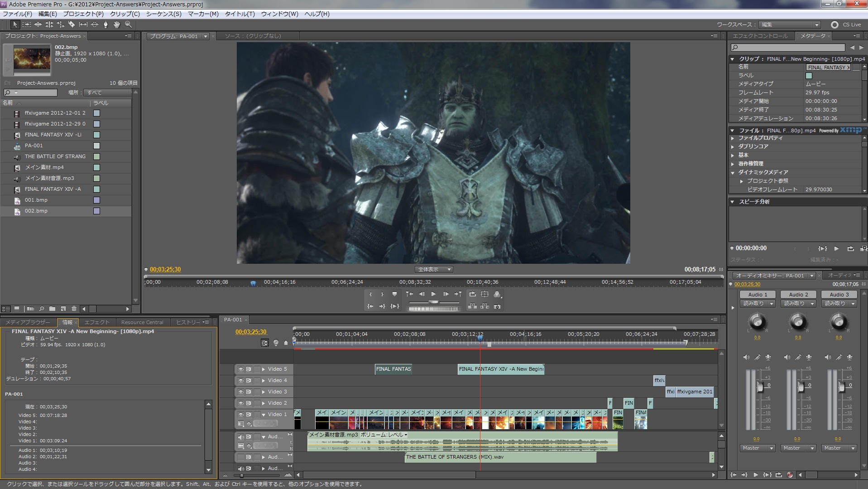Image resolution: width=868 pixels, height=489 pixels.
Task: Switch to the エフェクト tab
Action: point(97,322)
